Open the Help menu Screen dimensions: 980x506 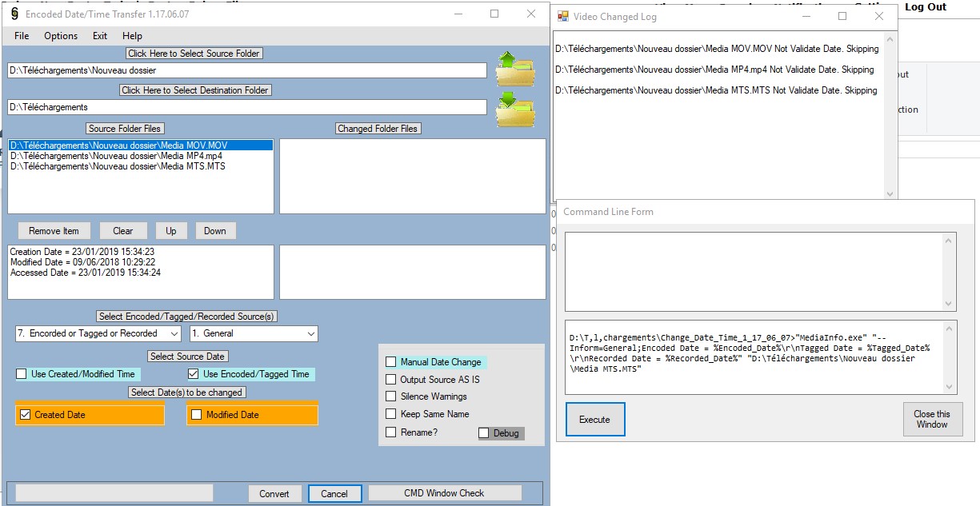132,36
